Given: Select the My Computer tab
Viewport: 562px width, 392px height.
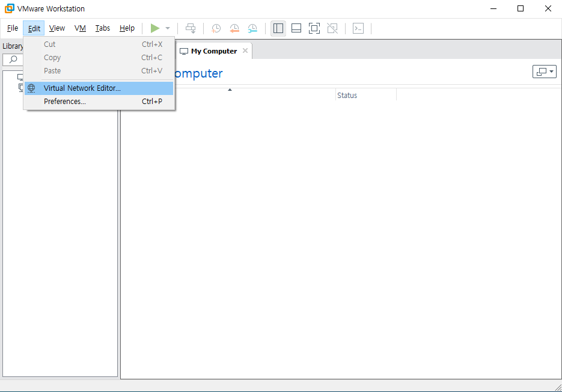Looking at the screenshot, I should click(x=214, y=51).
